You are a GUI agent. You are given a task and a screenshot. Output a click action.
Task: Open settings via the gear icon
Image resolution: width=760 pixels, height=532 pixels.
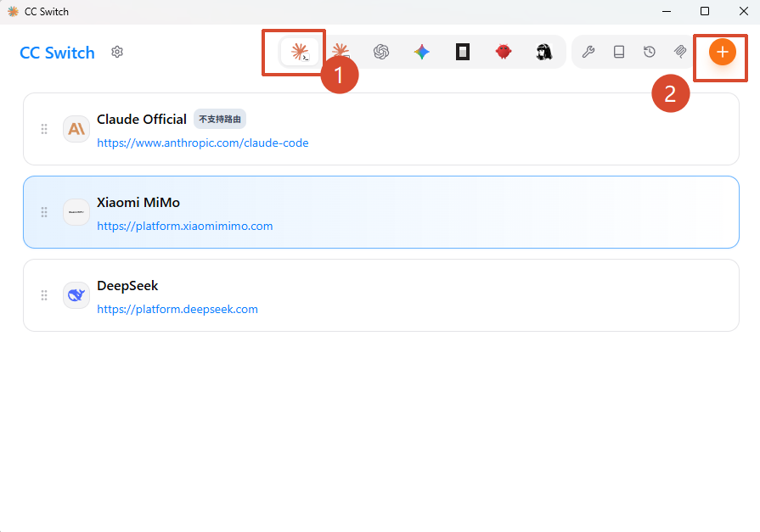(117, 52)
